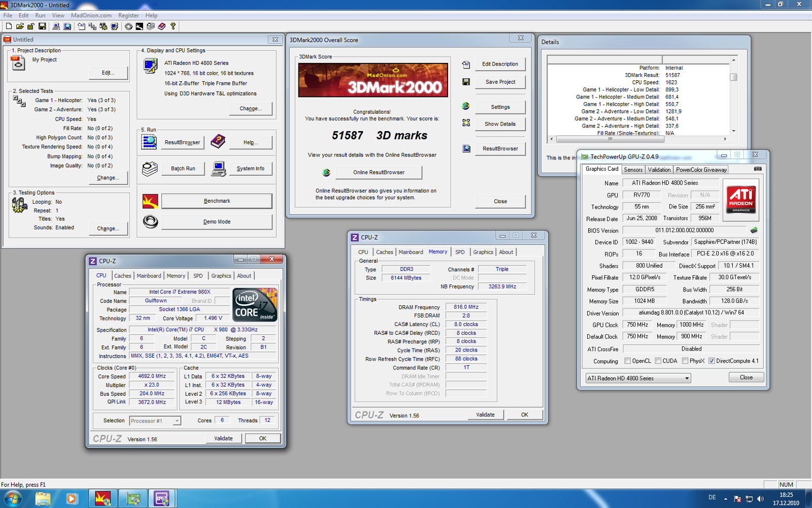Open the Windows Start button

click(x=13, y=499)
